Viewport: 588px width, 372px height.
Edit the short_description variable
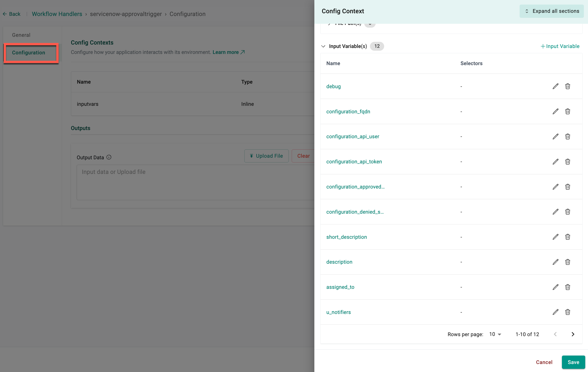[555, 237]
